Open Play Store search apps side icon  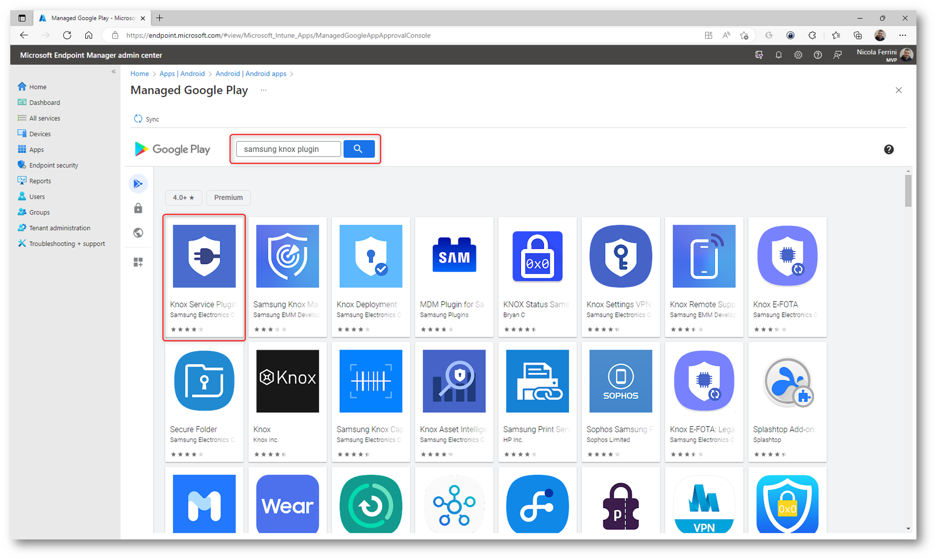(x=138, y=184)
